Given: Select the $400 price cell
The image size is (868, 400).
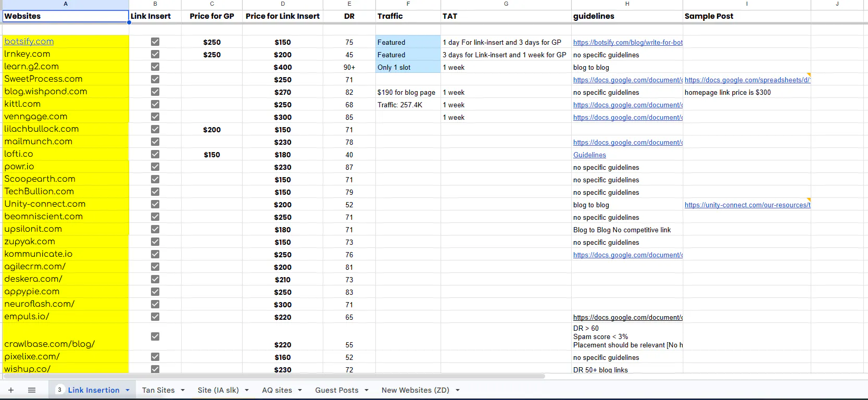Looking at the screenshot, I should [283, 67].
